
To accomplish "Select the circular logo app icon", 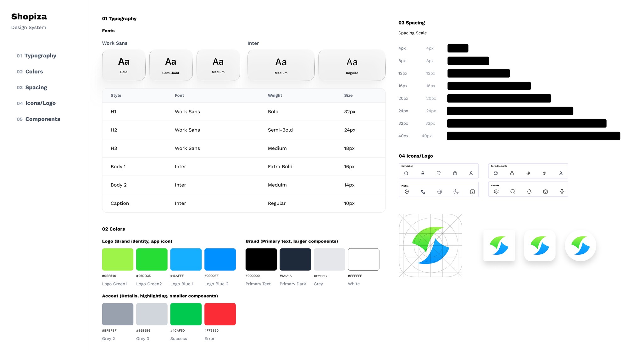I will click(x=580, y=246).
